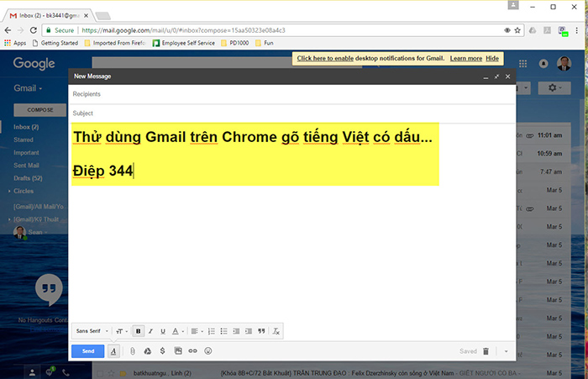This screenshot has width=588, height=379.
Task: Open the Chrome three-dot menu
Action: tap(577, 30)
